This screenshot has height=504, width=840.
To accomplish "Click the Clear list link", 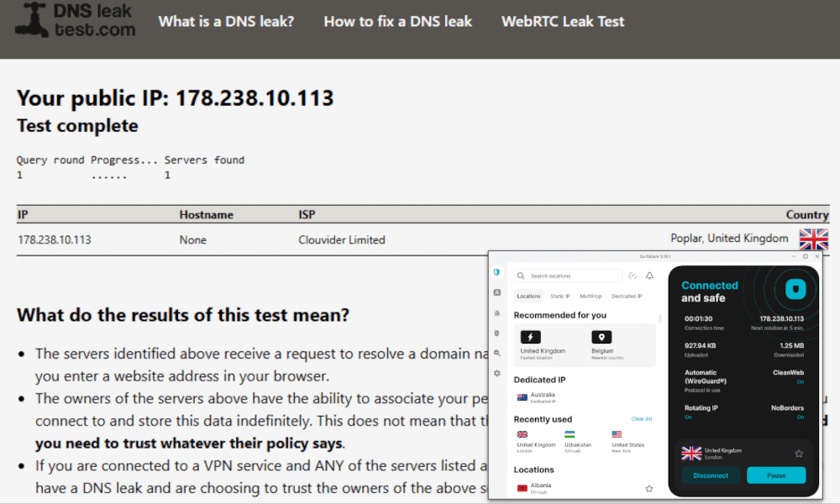I will 641,419.
